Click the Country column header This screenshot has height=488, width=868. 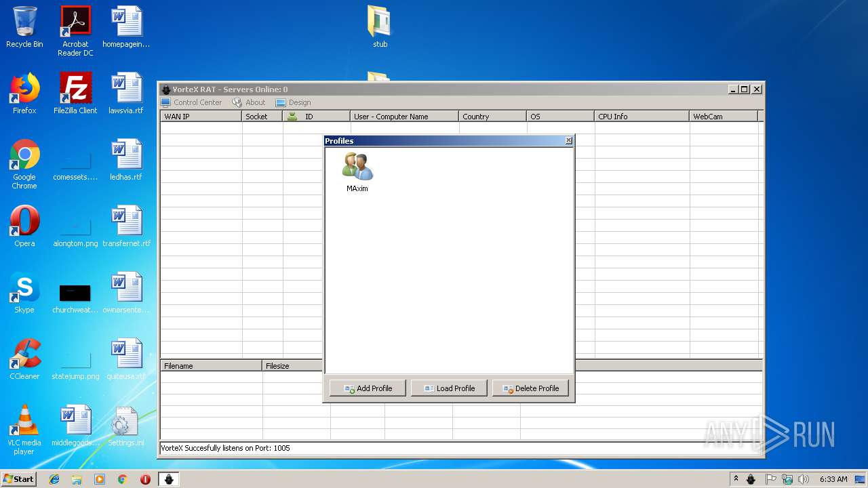coord(493,117)
